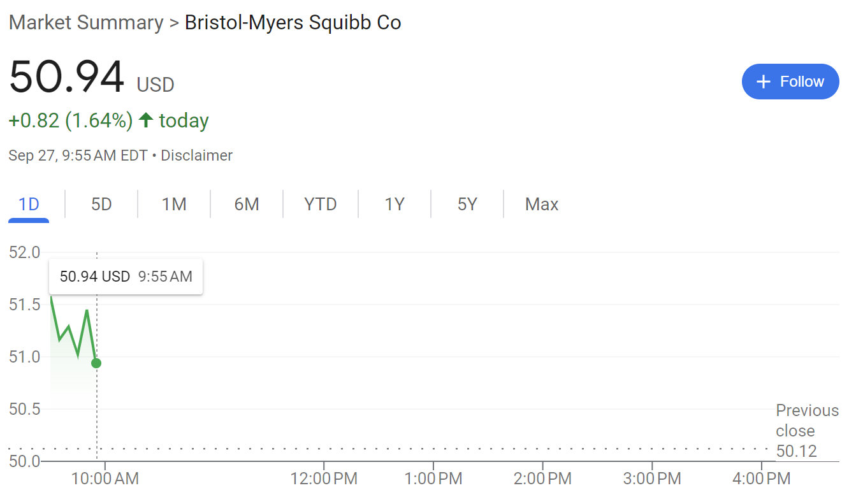The image size is (863, 504).
Task: Click the 50.94 USD chart tooltip
Action: (126, 277)
